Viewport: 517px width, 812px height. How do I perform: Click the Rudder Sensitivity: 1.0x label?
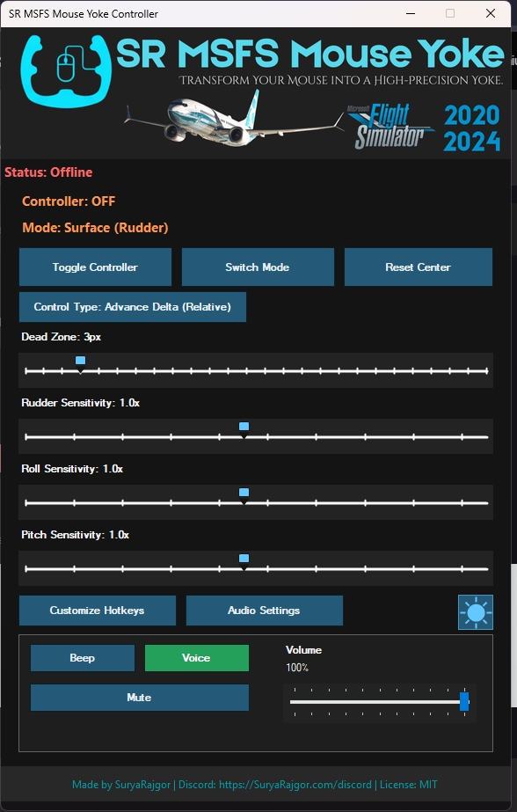[81, 403]
